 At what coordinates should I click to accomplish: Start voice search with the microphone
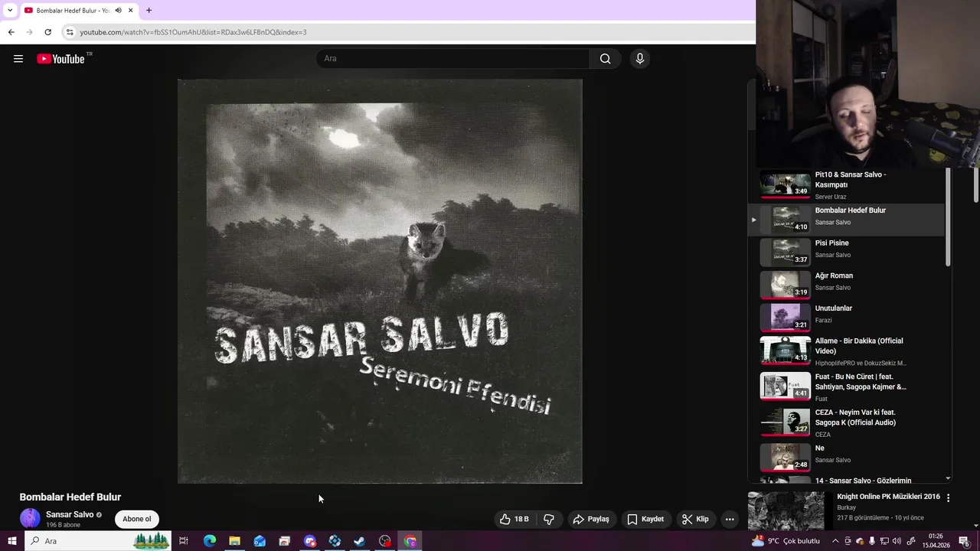(640, 59)
